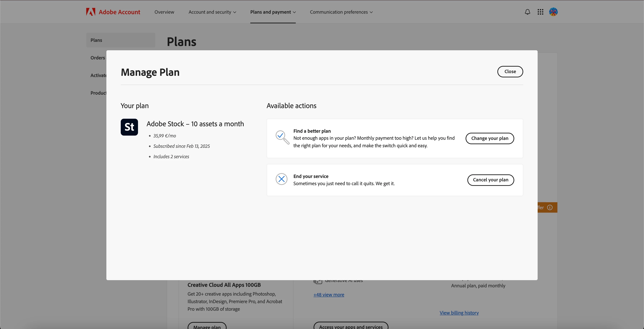Expand Communication preferences dropdown
This screenshot has height=329, width=644.
(x=341, y=12)
